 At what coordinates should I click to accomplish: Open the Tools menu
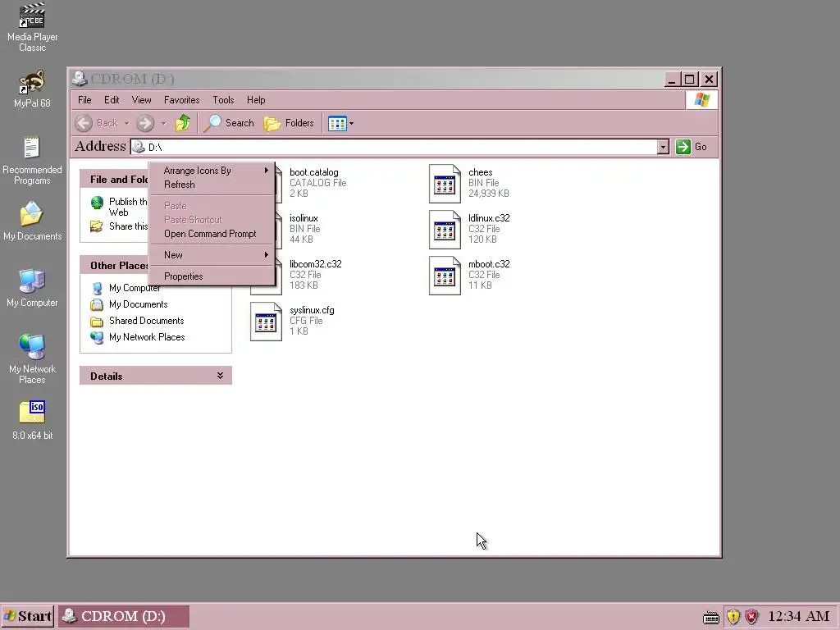pos(223,100)
